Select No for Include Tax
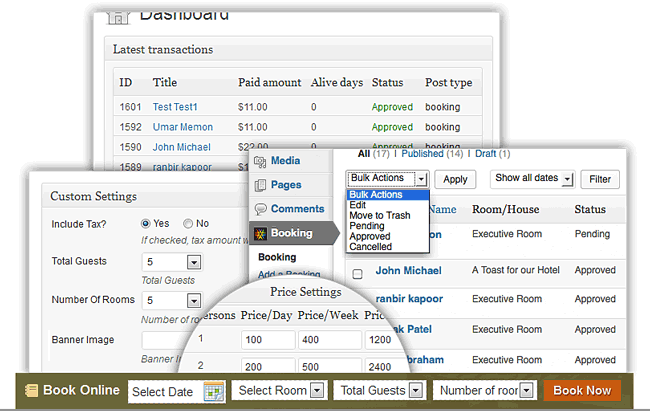The image size is (650, 411). tap(188, 224)
